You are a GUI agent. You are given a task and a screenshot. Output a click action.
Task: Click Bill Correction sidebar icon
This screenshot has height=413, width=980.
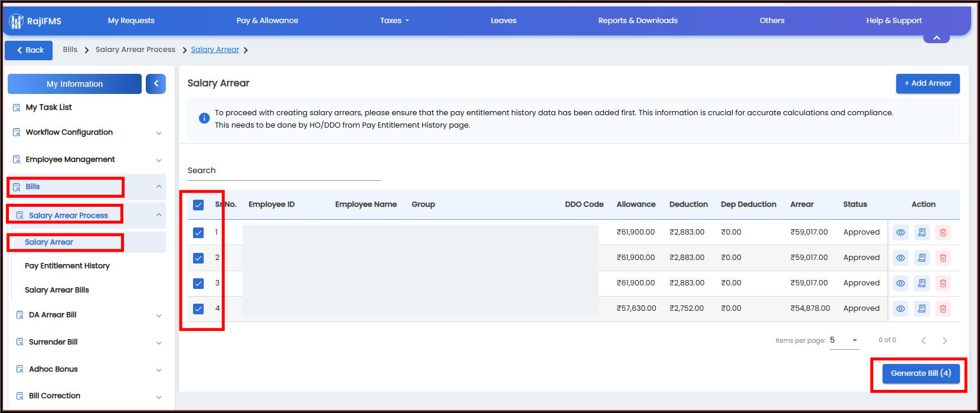tap(19, 396)
